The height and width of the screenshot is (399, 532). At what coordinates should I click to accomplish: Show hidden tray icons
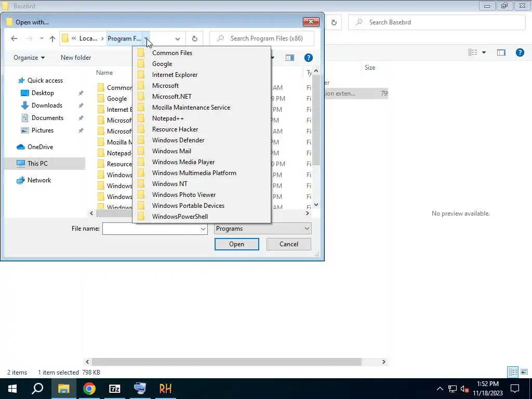click(440, 389)
